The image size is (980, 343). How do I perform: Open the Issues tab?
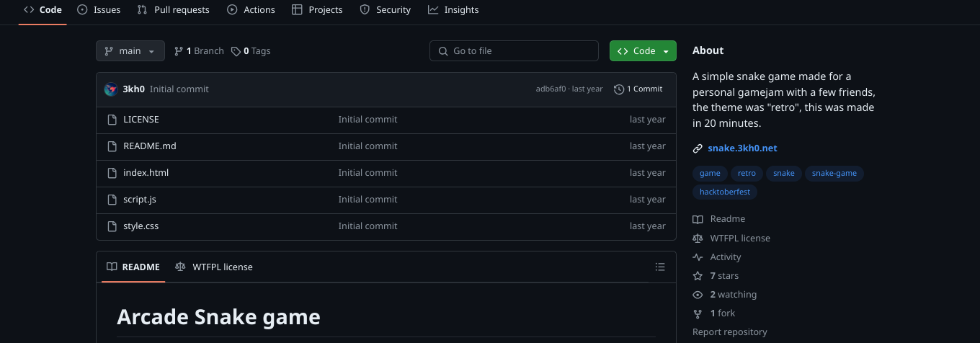(x=99, y=10)
